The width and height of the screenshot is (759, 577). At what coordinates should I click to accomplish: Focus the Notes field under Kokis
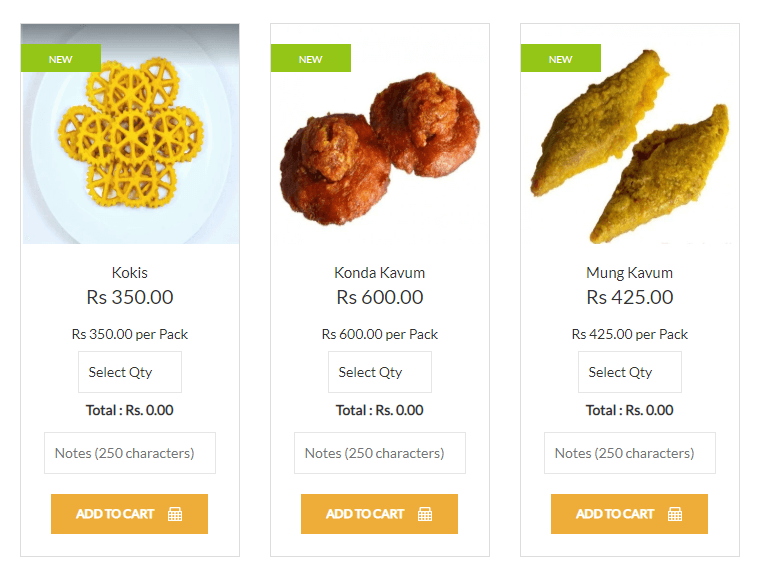click(x=130, y=453)
